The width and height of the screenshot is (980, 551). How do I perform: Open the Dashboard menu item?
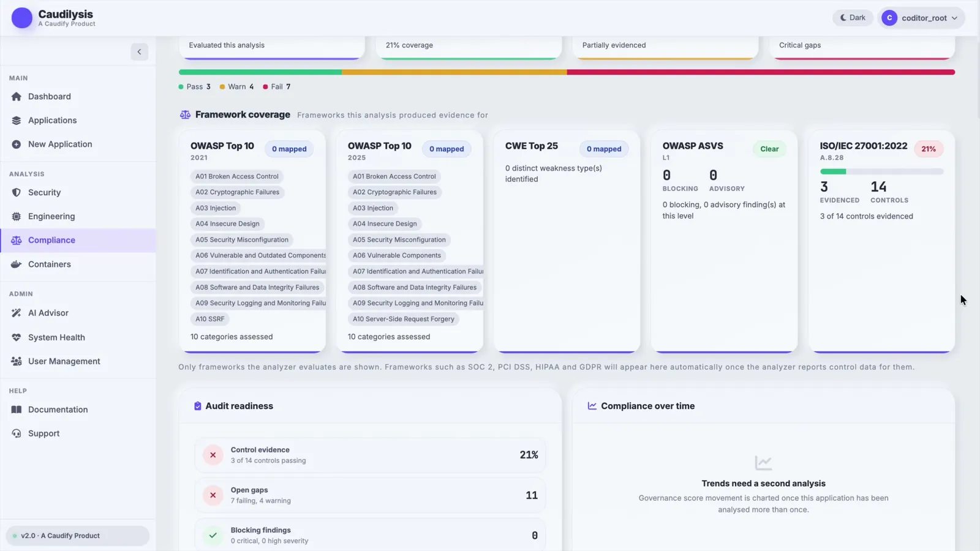tap(78, 97)
